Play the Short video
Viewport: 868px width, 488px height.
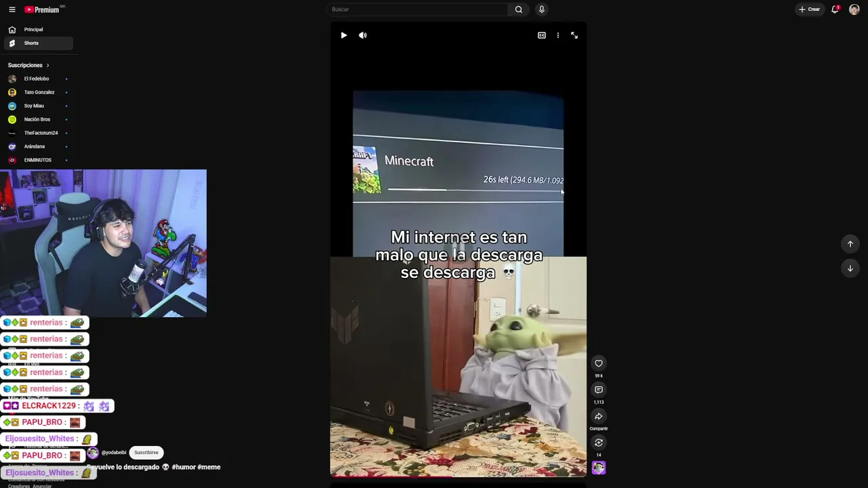coord(344,35)
